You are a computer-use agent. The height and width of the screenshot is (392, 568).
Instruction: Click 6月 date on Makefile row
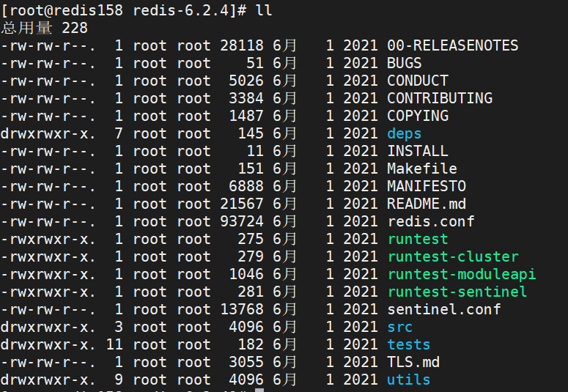[284, 169]
